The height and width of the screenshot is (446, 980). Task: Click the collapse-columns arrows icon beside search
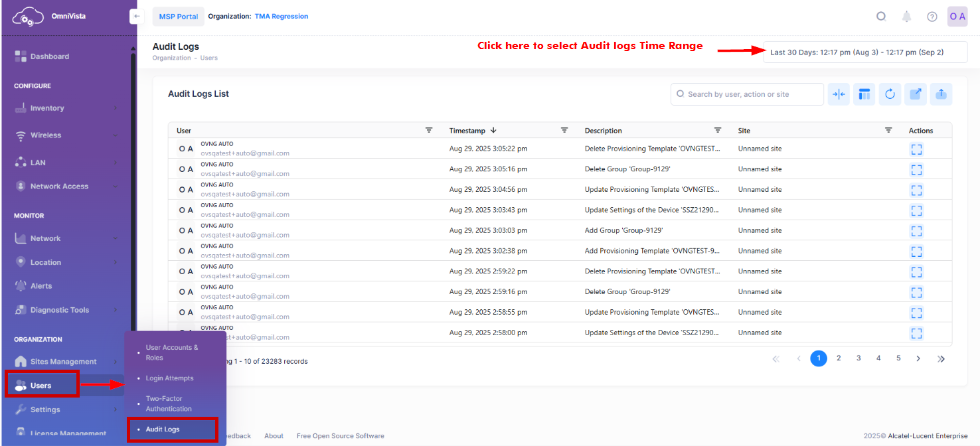(839, 94)
